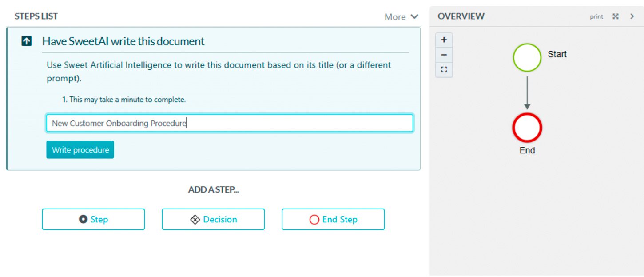The width and height of the screenshot is (644, 277).
Task: Click the Start label text in the diagram
Action: tap(557, 54)
